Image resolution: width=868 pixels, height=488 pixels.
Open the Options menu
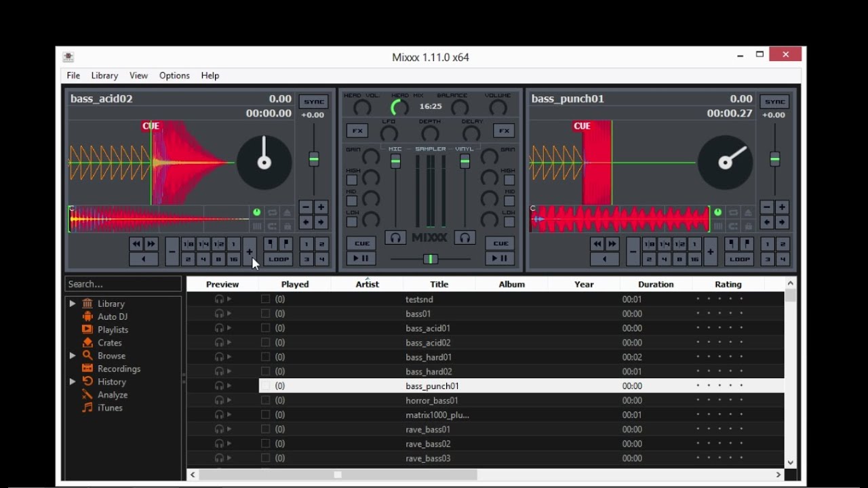tap(174, 75)
